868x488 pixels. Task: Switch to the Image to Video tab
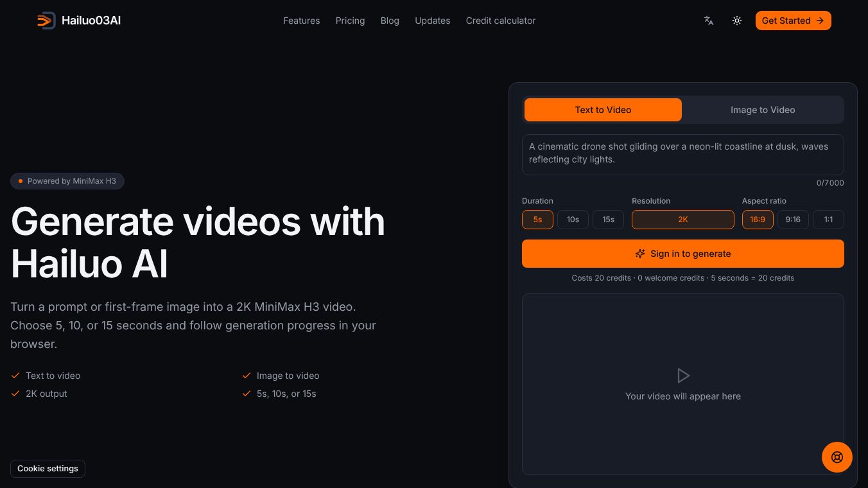click(763, 110)
